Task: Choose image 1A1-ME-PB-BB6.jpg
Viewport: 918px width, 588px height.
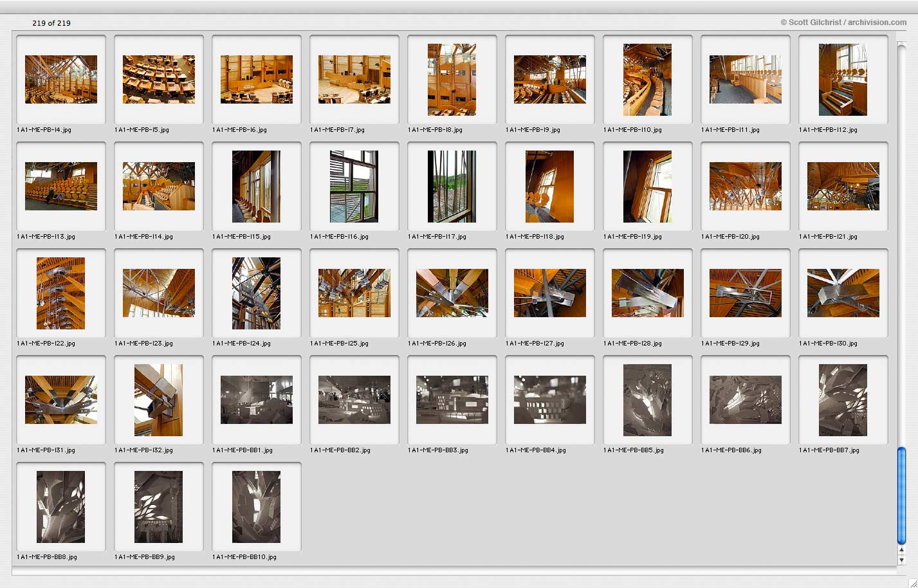Action: point(746,400)
